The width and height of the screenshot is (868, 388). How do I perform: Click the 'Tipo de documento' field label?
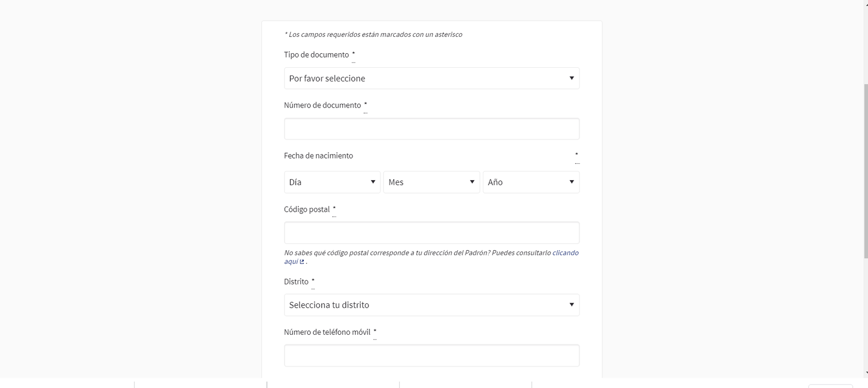point(316,55)
